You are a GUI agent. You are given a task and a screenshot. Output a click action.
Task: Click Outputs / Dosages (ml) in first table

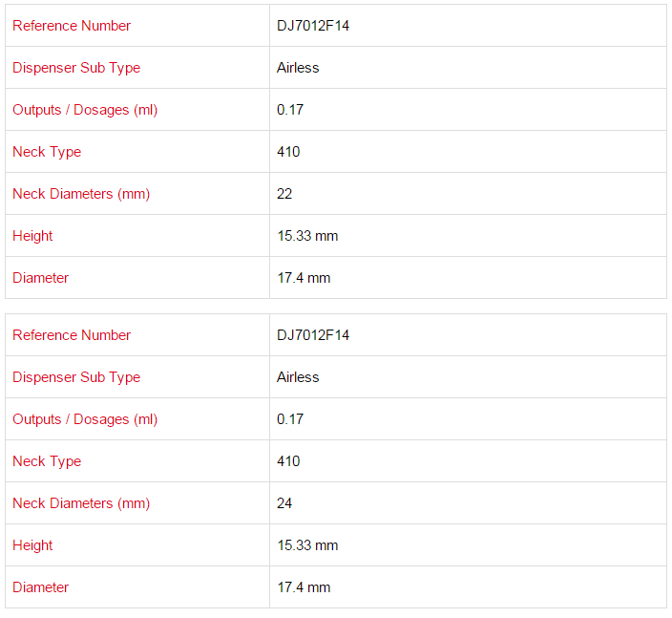[x=85, y=110]
